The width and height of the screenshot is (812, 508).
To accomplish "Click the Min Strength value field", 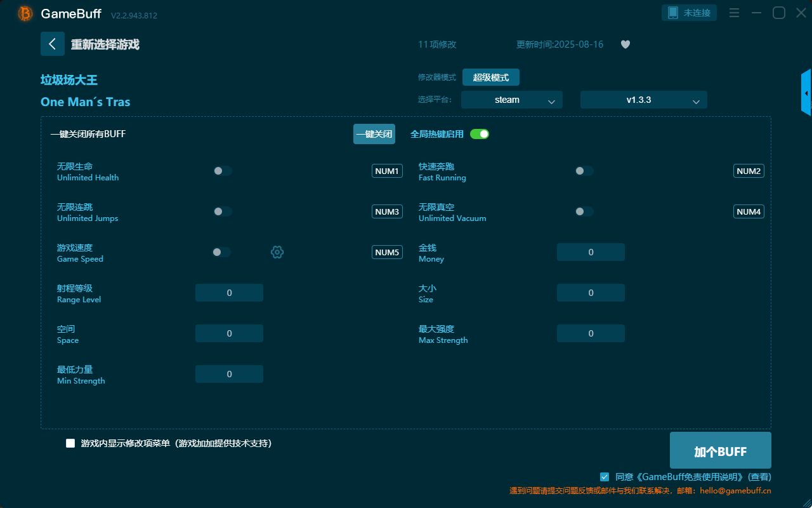I will (229, 374).
